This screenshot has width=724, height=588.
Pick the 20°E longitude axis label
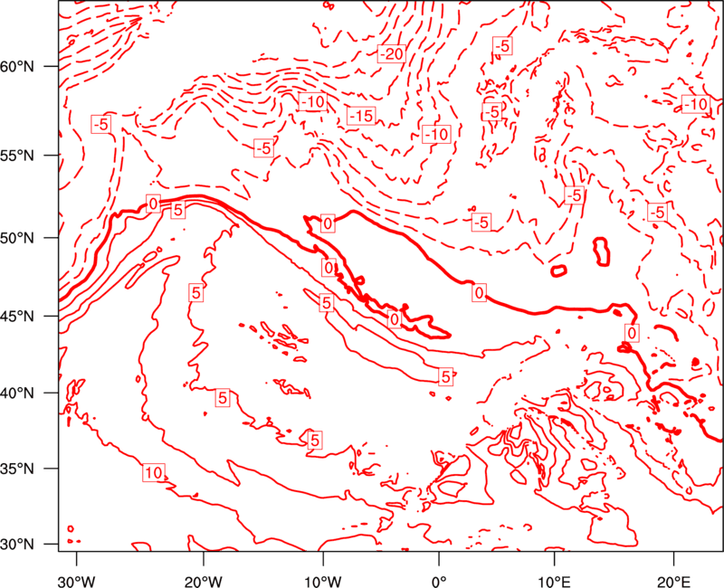[673, 581]
